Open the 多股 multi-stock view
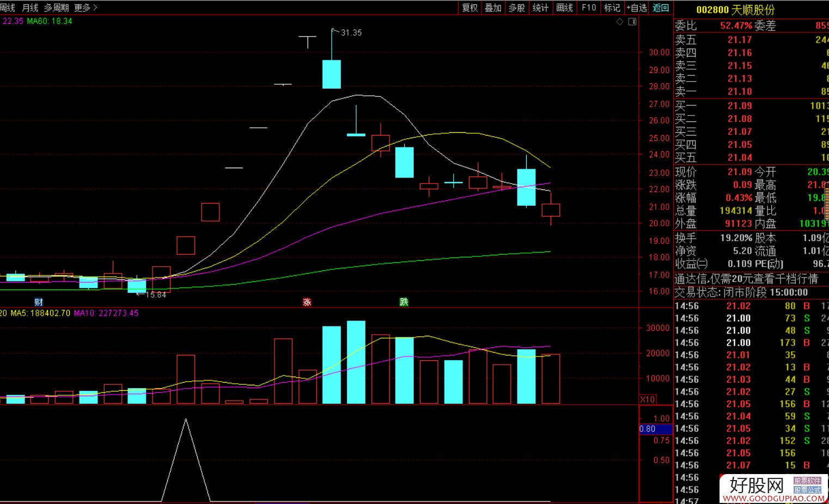 [516, 8]
